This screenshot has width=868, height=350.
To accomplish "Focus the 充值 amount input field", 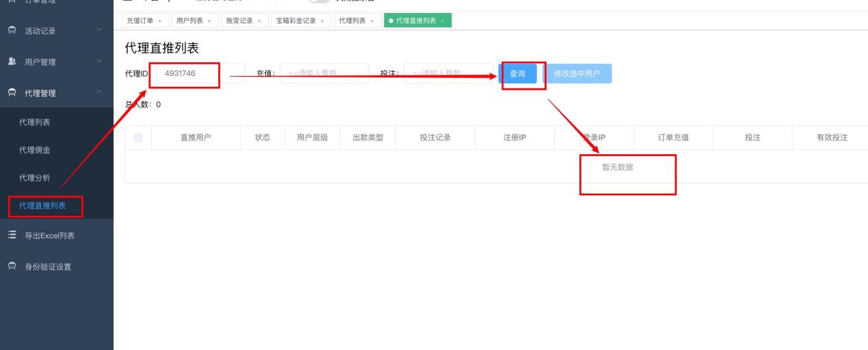I will (324, 74).
